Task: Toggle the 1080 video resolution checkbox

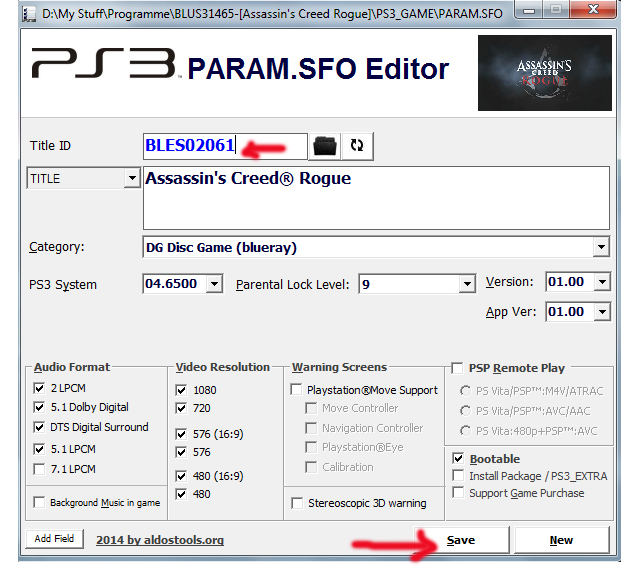Action: pos(181,390)
